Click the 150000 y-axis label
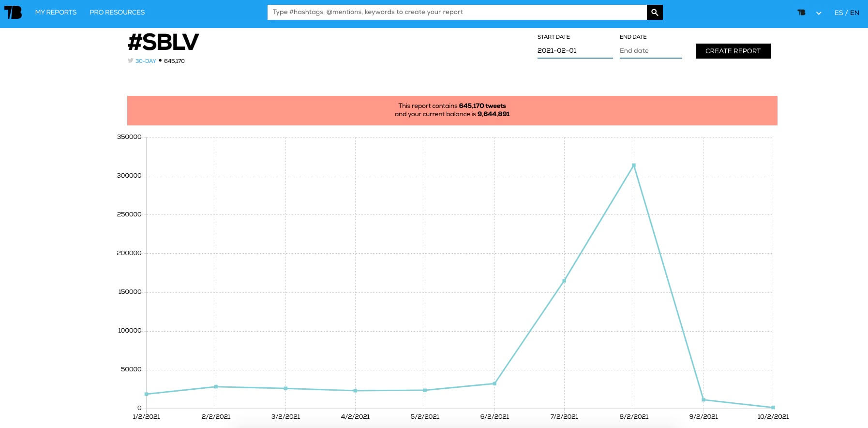The height and width of the screenshot is (428, 868). point(130,292)
